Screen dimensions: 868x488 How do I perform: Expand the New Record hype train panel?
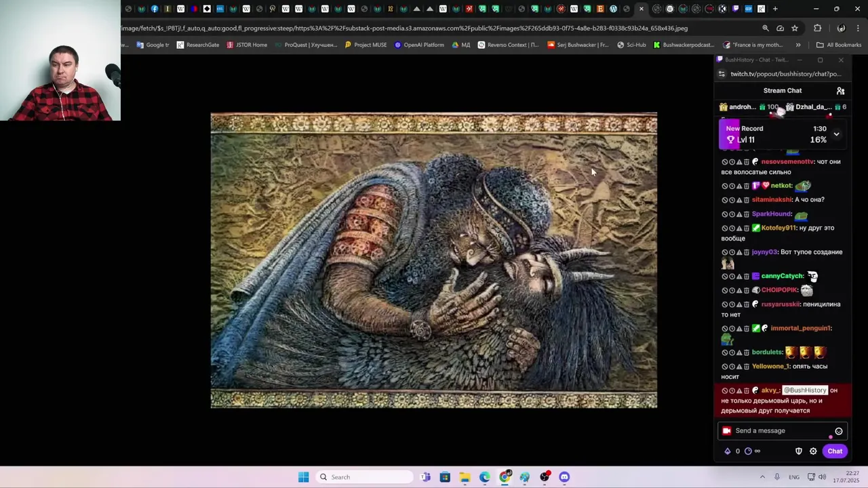point(836,134)
